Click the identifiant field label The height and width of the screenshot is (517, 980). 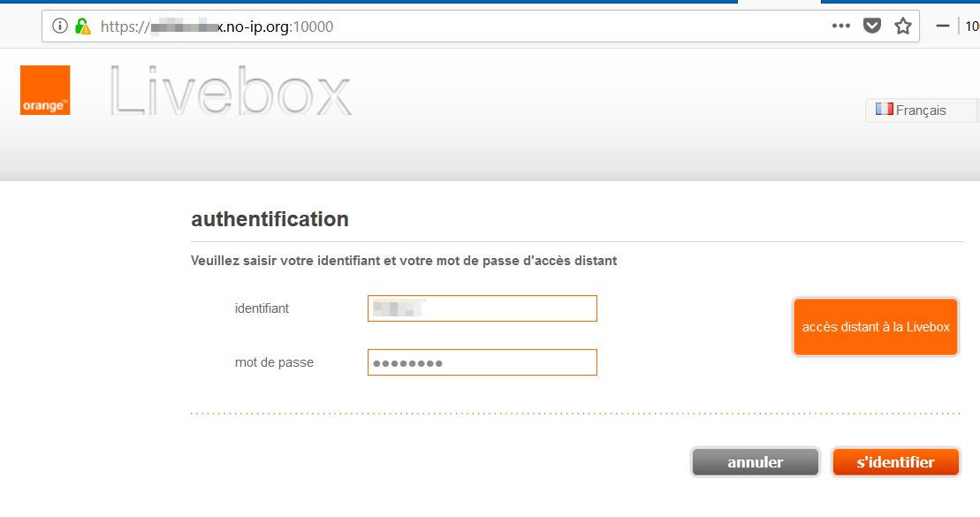click(262, 308)
